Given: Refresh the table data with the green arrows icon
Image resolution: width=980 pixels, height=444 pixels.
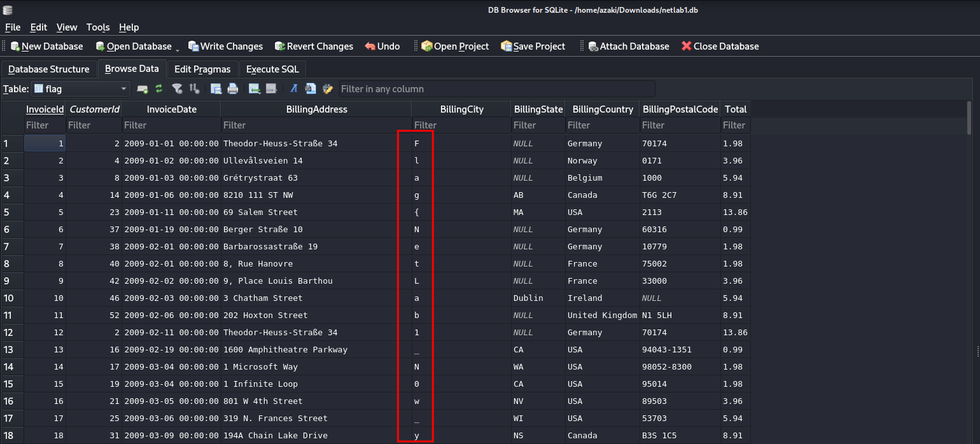Looking at the screenshot, I should (159, 89).
